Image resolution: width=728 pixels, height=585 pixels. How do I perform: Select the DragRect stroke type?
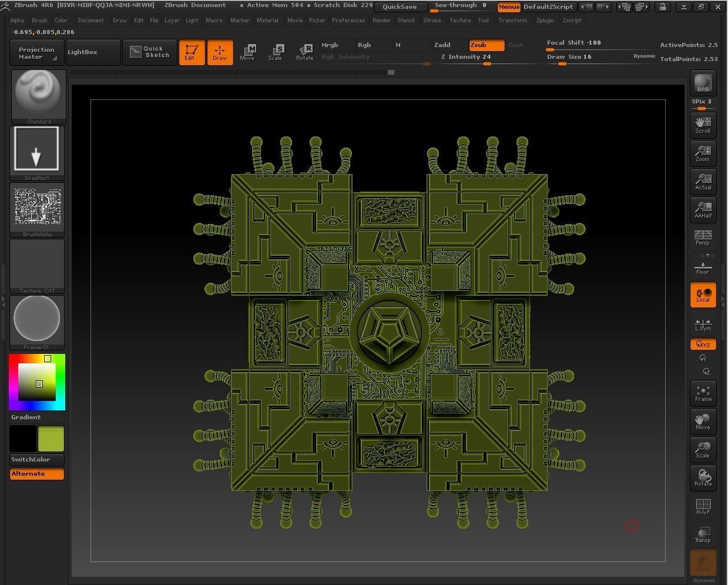point(36,153)
